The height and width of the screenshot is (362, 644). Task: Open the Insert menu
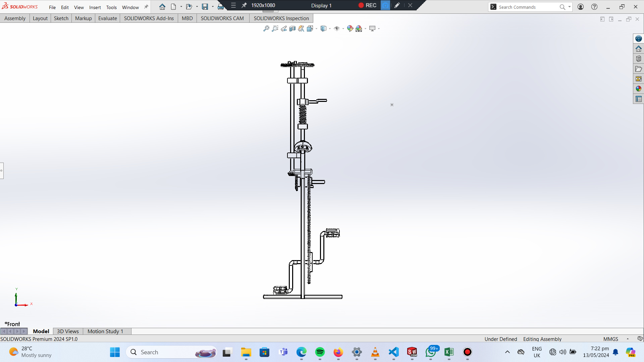point(95,7)
